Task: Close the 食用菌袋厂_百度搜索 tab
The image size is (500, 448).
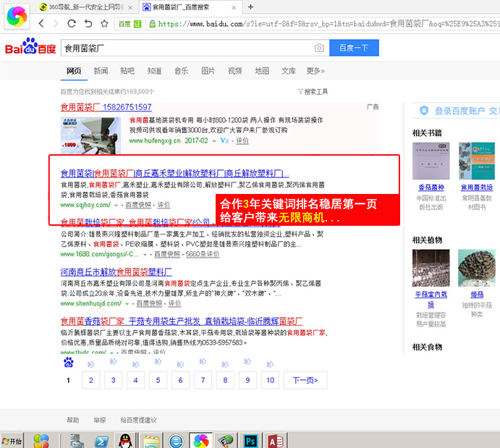Action: tap(234, 8)
